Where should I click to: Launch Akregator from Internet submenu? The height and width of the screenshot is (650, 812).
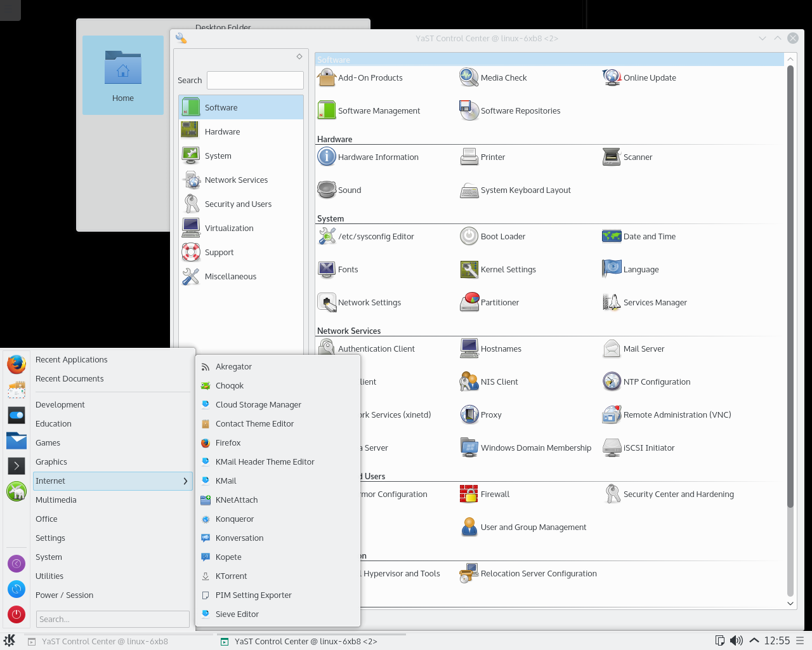click(278, 367)
